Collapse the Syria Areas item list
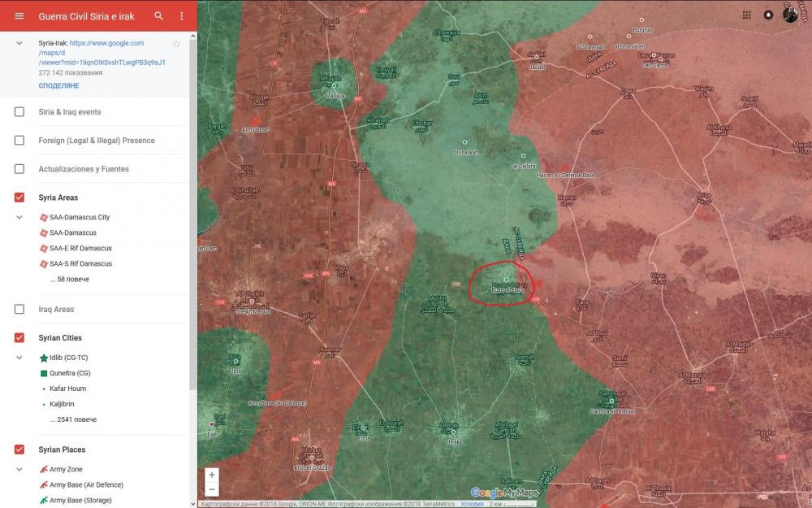This screenshot has height=508, width=812. coord(19,218)
